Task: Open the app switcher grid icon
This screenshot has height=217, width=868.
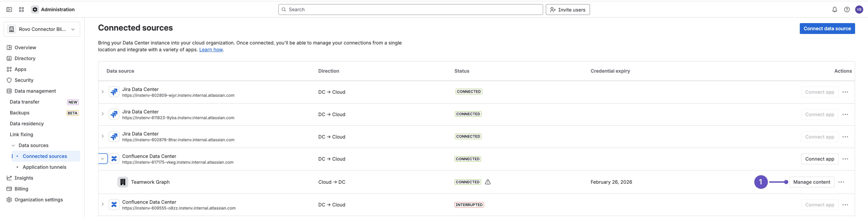Action: tap(21, 10)
